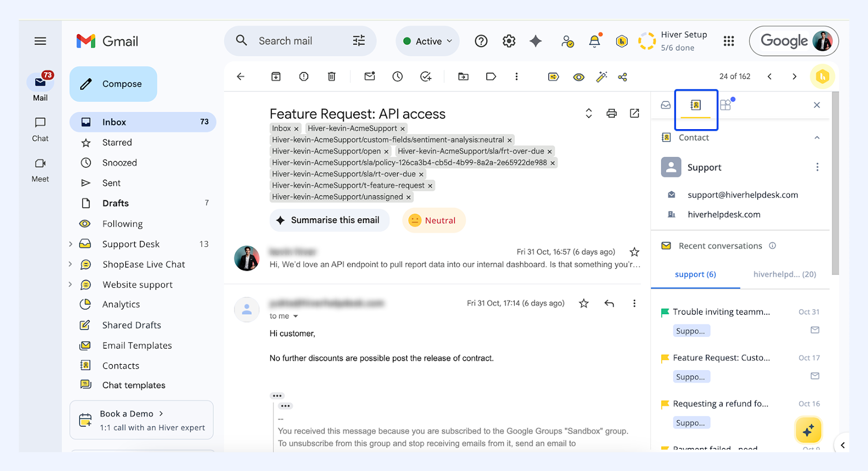The image size is (868, 471).
Task: Expand all messages in the thread
Action: click(x=589, y=113)
